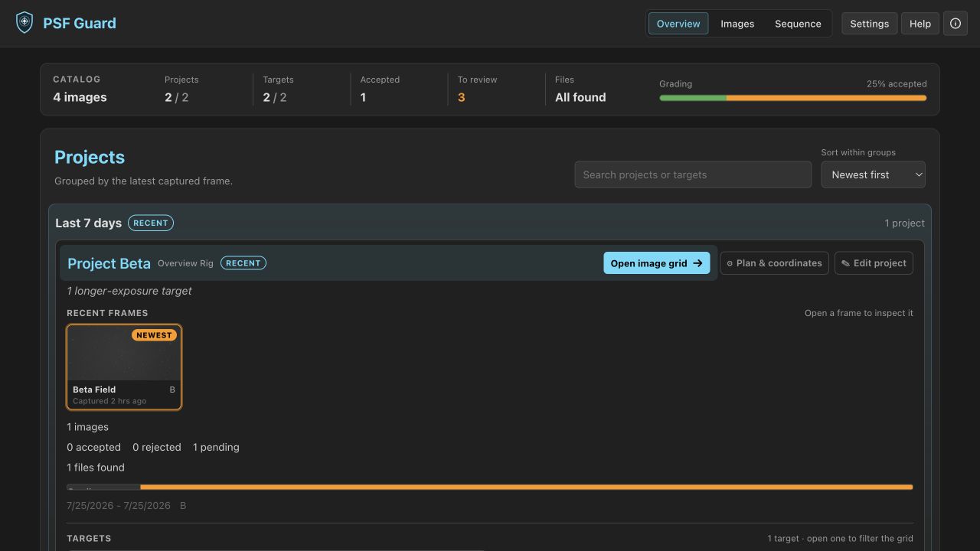The width and height of the screenshot is (980, 551).
Task: Expand the Sort within groups dropdown
Action: coord(874,174)
